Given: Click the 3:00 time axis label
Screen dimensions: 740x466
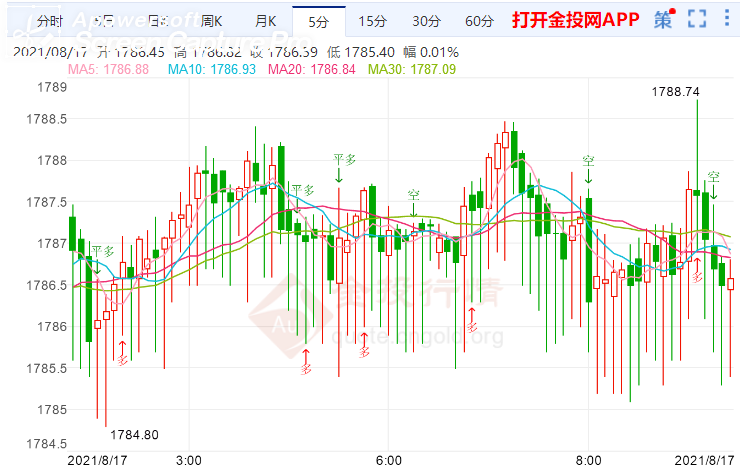Looking at the screenshot, I should coord(189,460).
